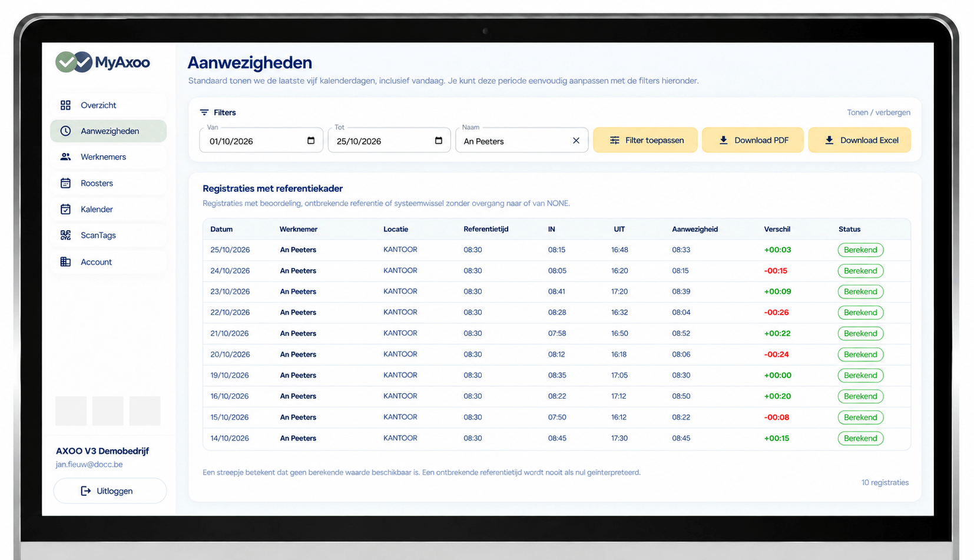Click the 10 registraties count

tap(885, 482)
